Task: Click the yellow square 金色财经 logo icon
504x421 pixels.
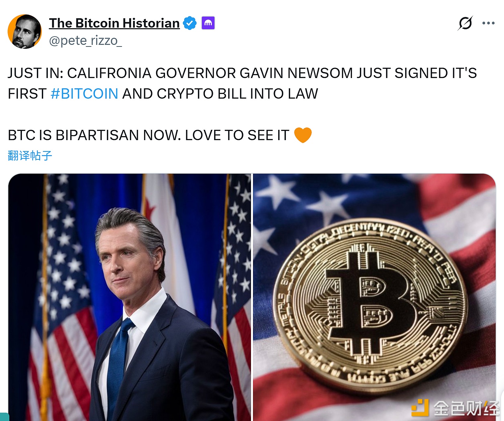Action: tap(420, 408)
